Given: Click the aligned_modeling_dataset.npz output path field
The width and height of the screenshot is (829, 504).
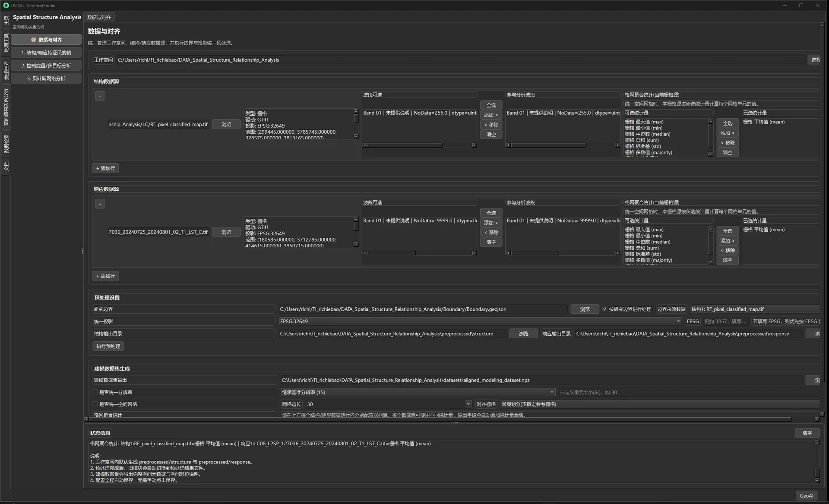Looking at the screenshot, I should pyautogui.click(x=541, y=380).
